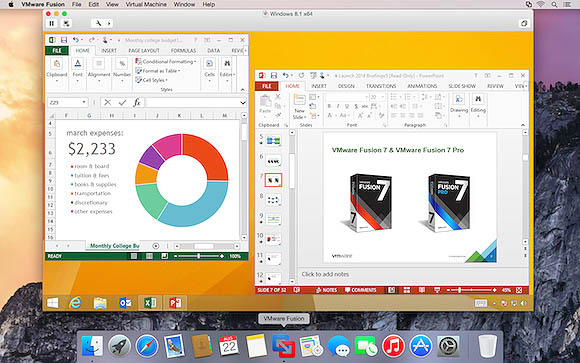Click the Windows Start button
Screen dimensions: 580x363
click(x=53, y=303)
